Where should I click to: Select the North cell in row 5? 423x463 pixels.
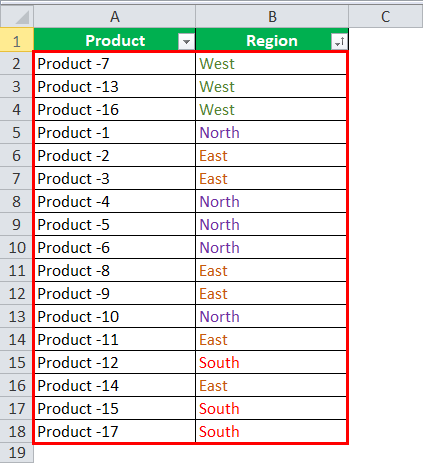pos(271,133)
